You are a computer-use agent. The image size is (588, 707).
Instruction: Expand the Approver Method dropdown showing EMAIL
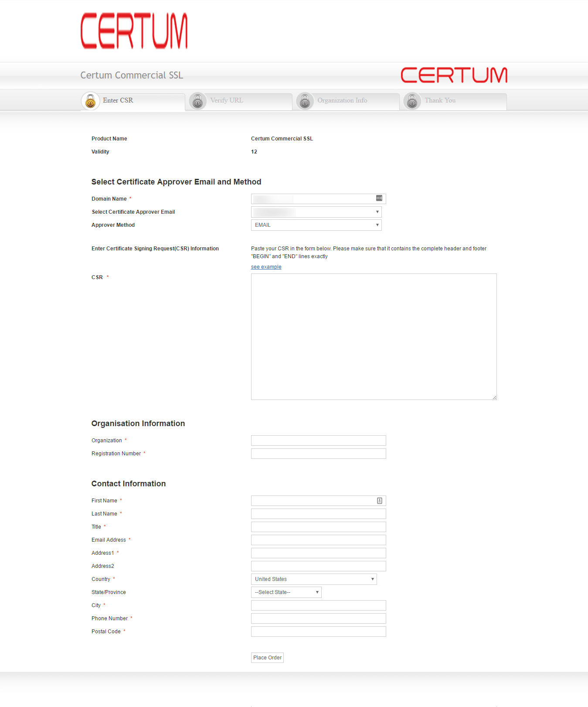click(316, 225)
